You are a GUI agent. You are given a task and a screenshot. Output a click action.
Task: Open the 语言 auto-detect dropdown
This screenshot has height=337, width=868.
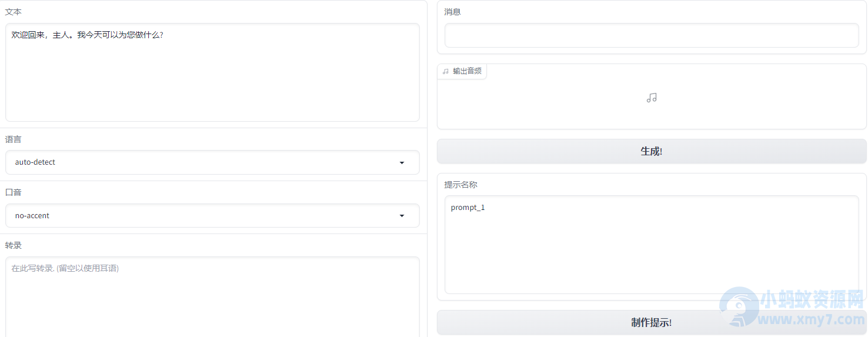click(212, 162)
